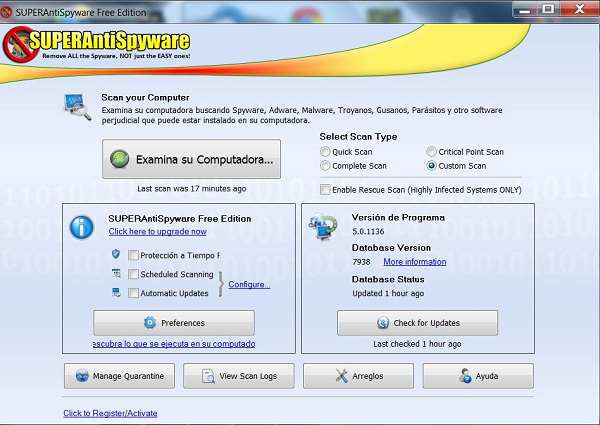Select the Complete Scan option

click(x=325, y=166)
